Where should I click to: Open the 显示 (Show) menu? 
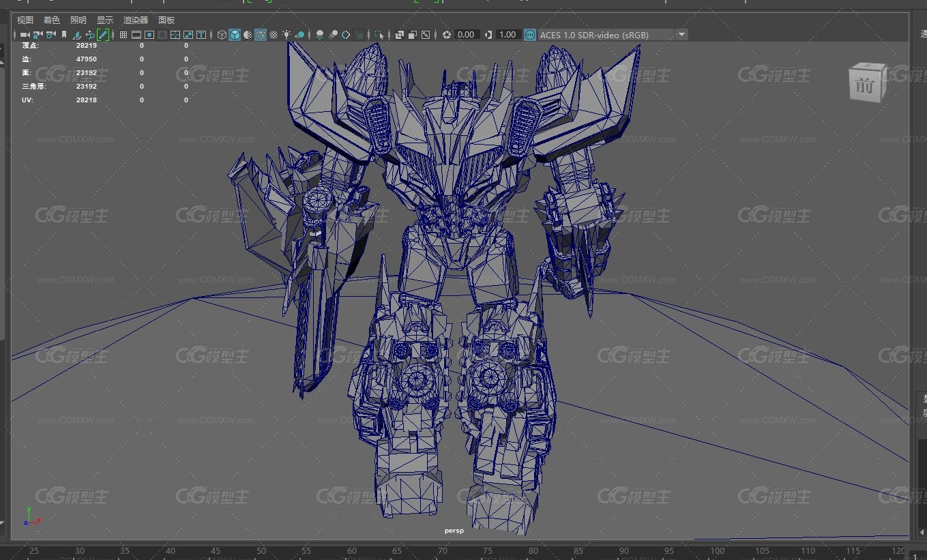(x=105, y=20)
